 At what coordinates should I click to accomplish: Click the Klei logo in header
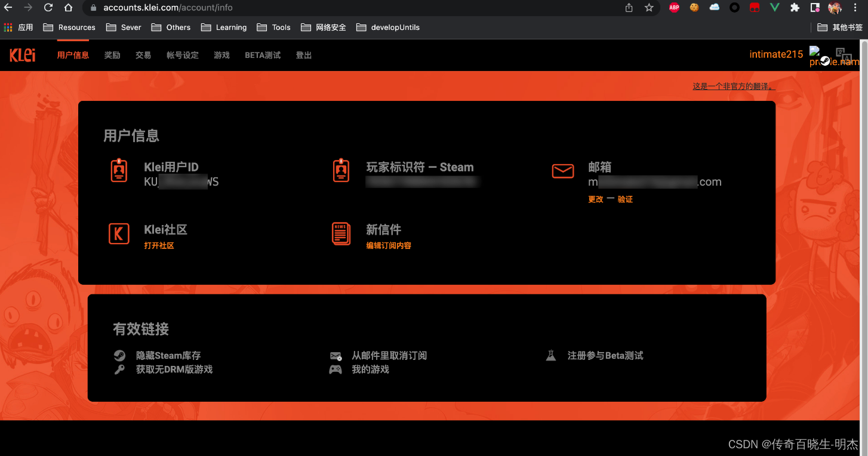[x=22, y=55]
